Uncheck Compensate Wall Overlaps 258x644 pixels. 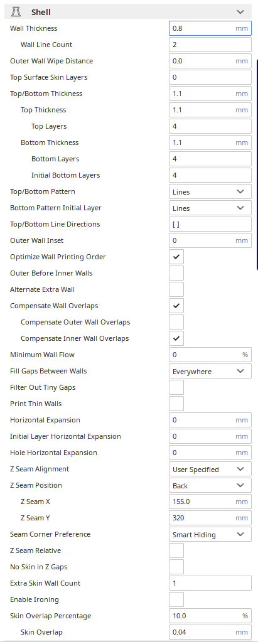pyautogui.click(x=176, y=306)
